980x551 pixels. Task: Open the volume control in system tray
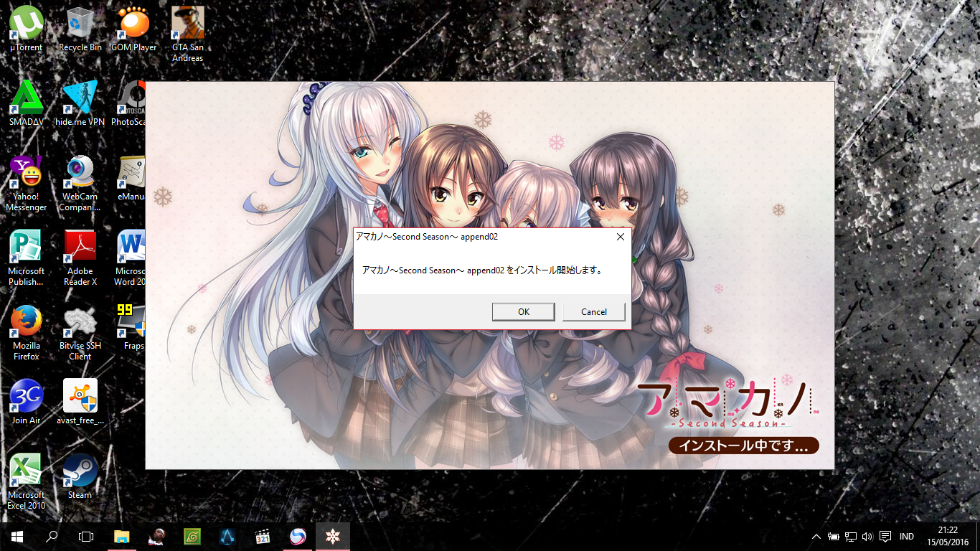click(x=867, y=537)
